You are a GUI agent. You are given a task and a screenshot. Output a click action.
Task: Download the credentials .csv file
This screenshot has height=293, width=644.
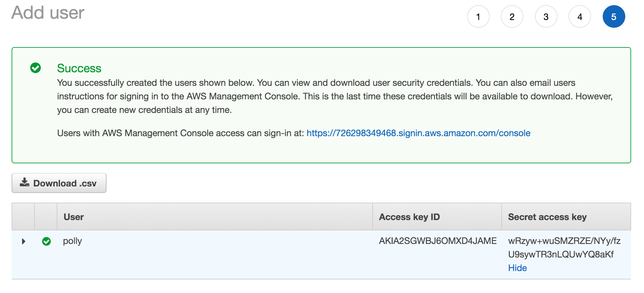(x=59, y=183)
